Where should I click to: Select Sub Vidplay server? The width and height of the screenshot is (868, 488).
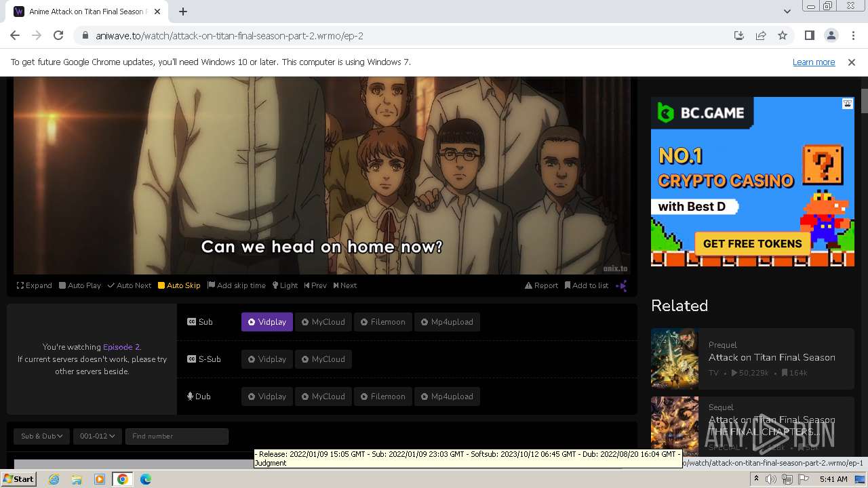coord(267,322)
